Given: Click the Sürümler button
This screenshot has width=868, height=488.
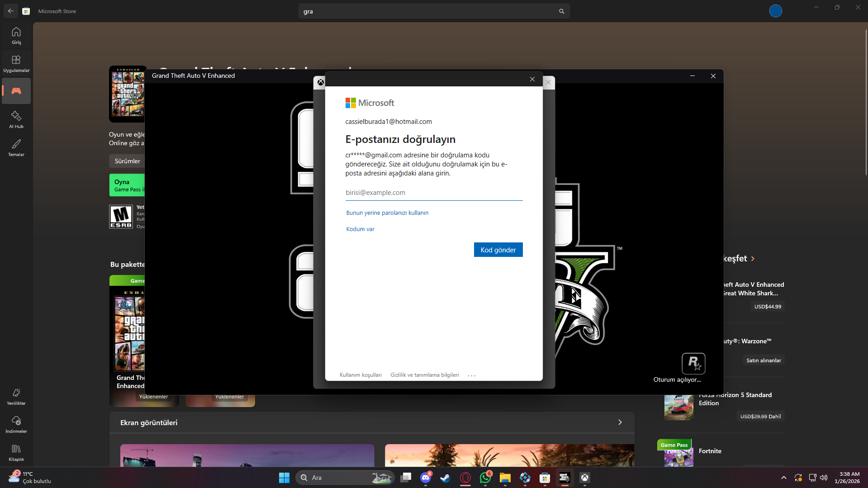Looking at the screenshot, I should tap(127, 161).
